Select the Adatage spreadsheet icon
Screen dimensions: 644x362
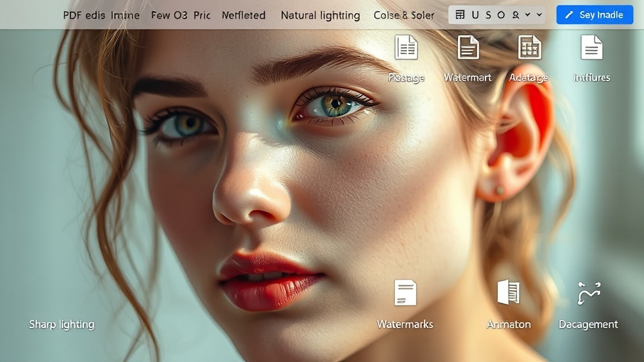point(529,48)
